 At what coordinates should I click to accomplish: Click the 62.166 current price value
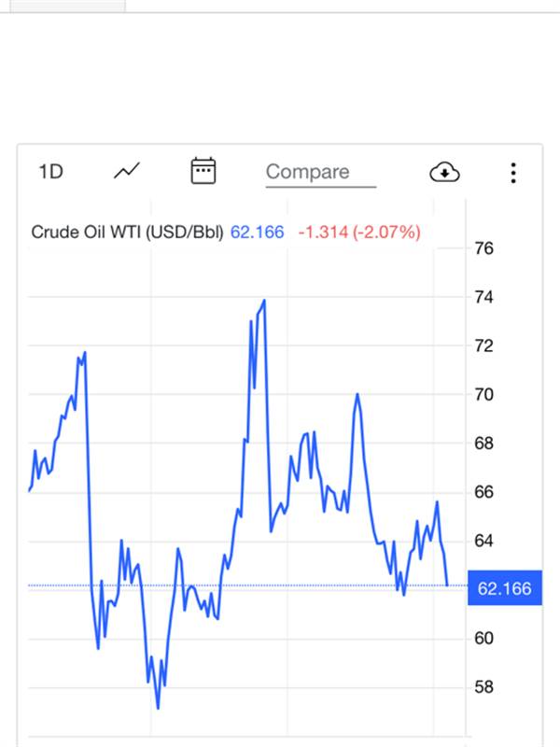coord(258,233)
